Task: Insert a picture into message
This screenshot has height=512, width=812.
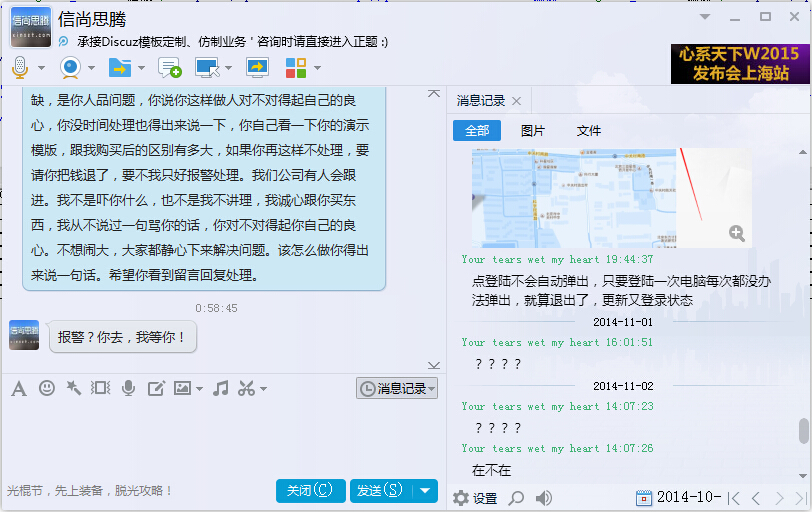Action: tap(182, 388)
